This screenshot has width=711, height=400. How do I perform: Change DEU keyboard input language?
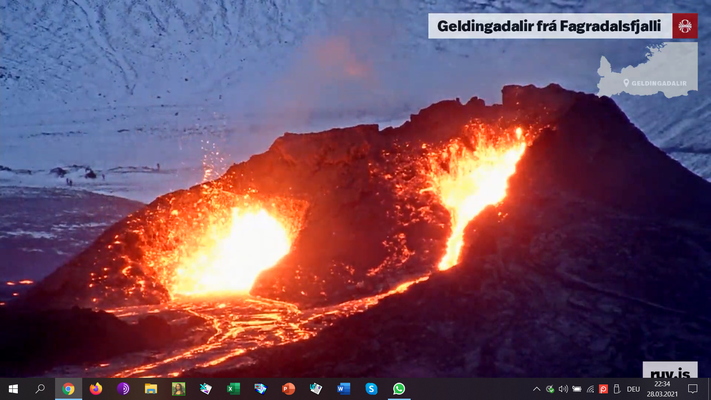tap(633, 389)
